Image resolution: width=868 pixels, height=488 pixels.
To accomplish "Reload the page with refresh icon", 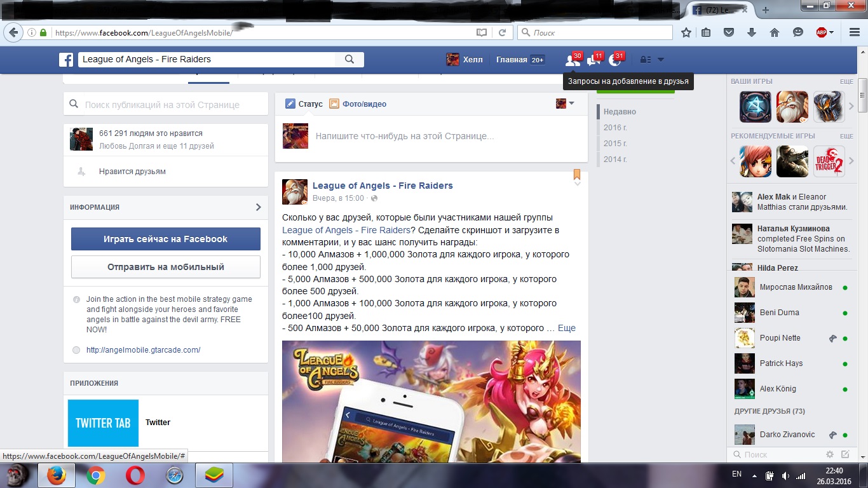I will pyautogui.click(x=502, y=32).
